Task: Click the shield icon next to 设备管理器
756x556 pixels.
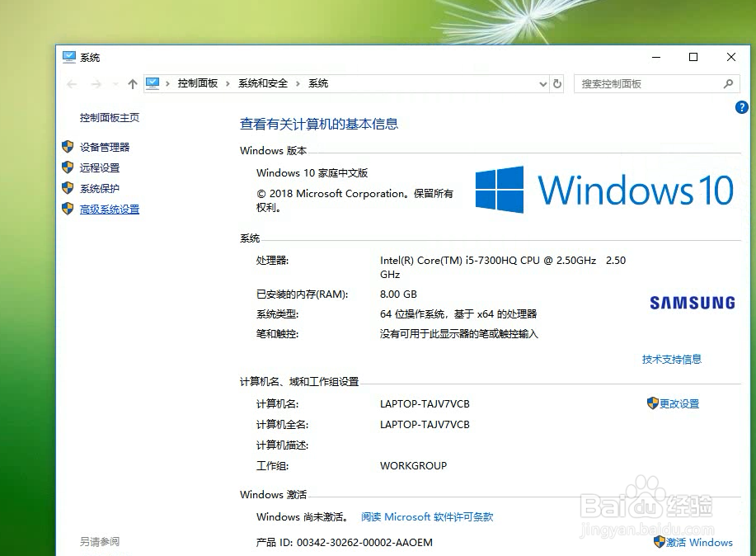Action: (x=68, y=147)
